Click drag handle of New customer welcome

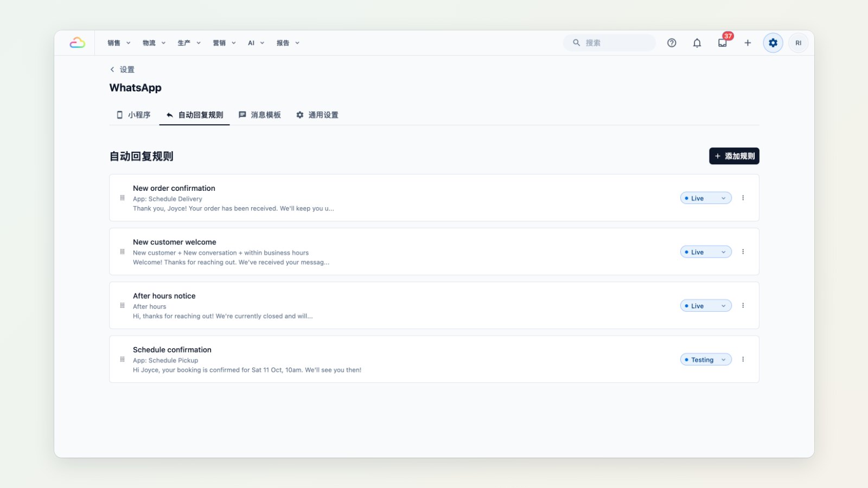point(122,252)
